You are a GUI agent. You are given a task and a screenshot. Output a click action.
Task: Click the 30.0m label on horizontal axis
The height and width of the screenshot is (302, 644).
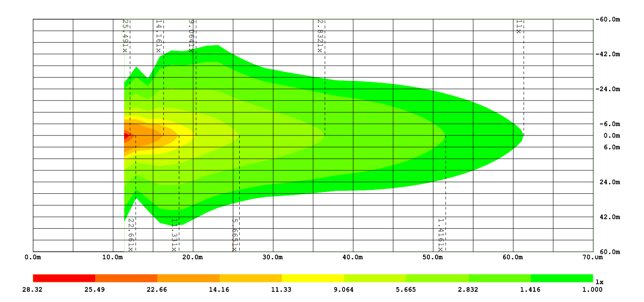(273, 257)
